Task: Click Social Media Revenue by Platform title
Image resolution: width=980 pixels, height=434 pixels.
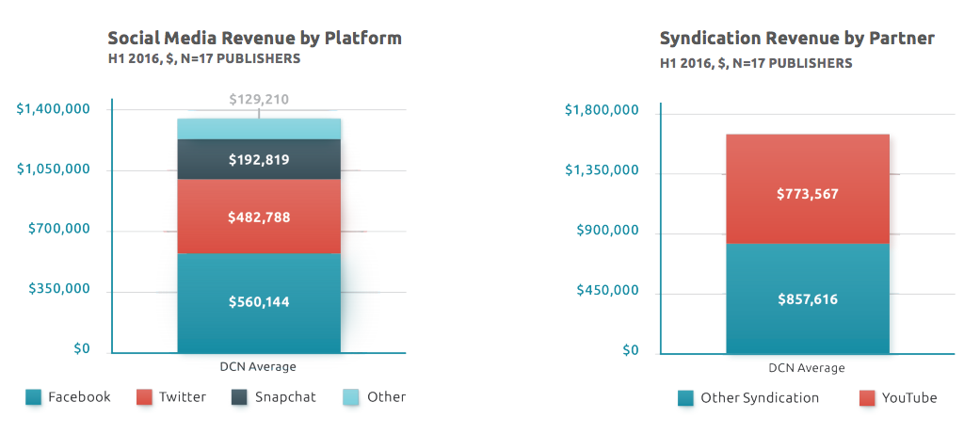Action: 254,39
